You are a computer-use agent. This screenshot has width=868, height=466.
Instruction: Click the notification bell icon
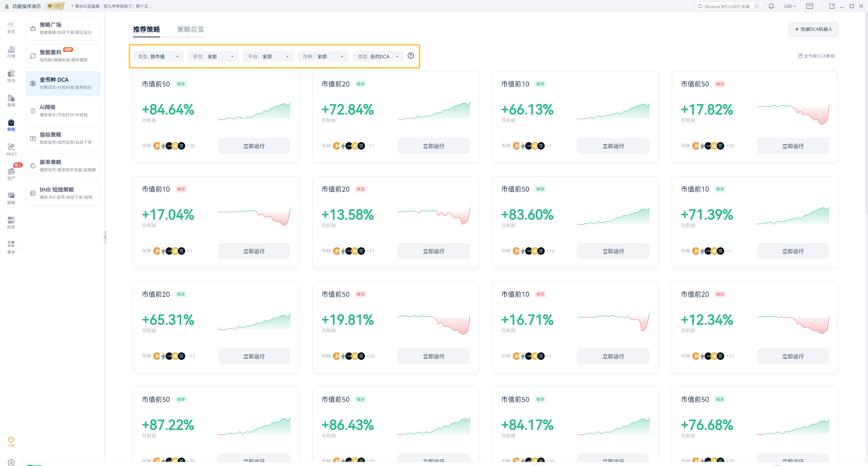pyautogui.click(x=771, y=6)
